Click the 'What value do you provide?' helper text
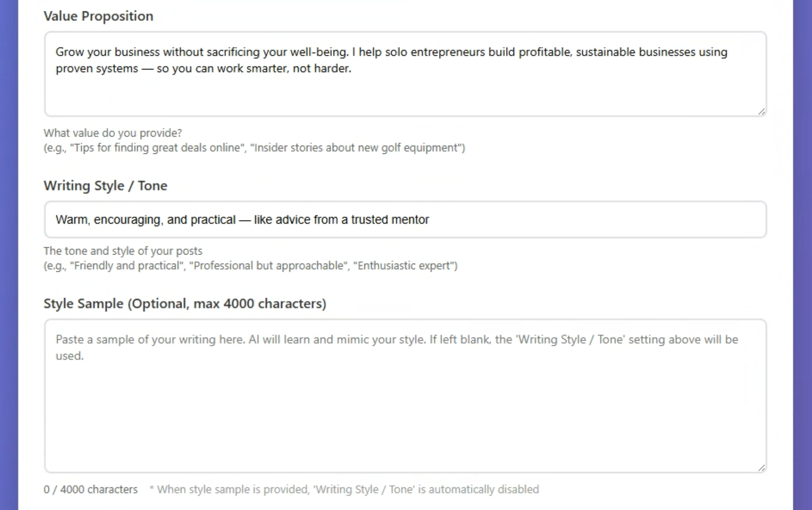This screenshot has height=510, width=812. (113, 132)
